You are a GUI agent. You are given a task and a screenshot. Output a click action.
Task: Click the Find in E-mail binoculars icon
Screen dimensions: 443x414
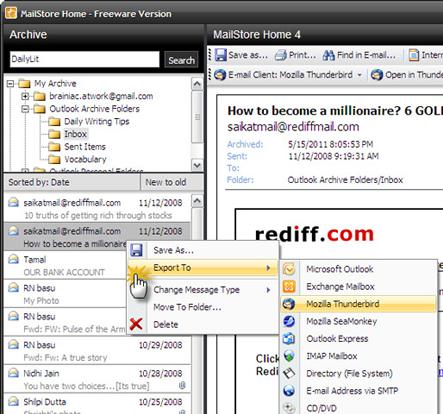329,55
